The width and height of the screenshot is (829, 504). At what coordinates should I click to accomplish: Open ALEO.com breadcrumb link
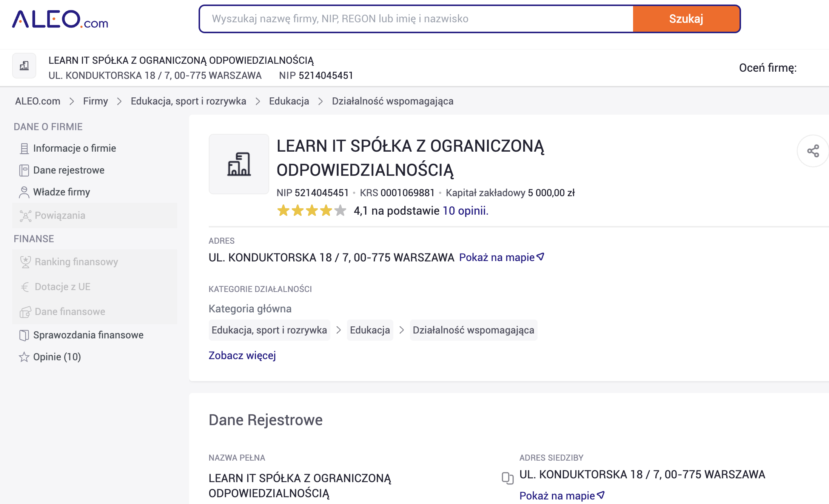(38, 101)
